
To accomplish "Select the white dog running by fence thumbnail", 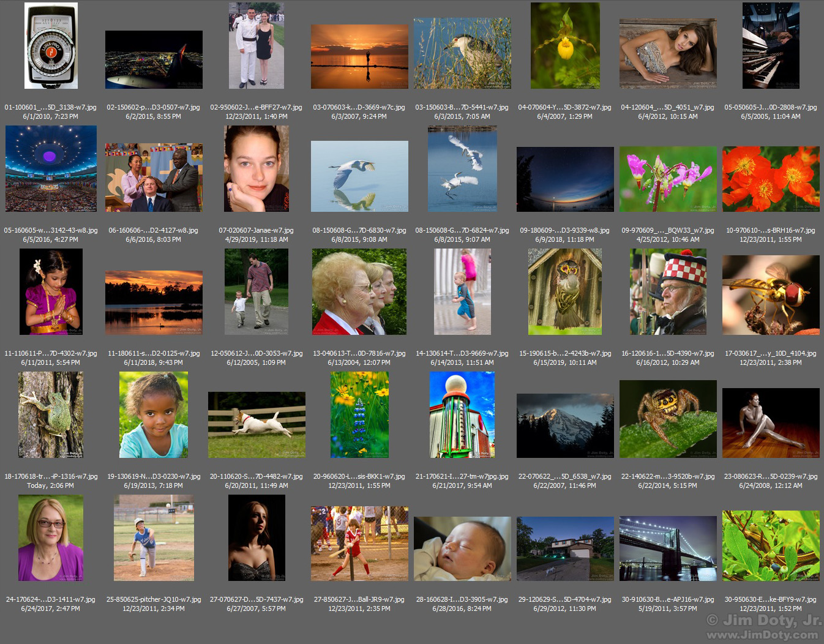I will pyautogui.click(x=257, y=425).
